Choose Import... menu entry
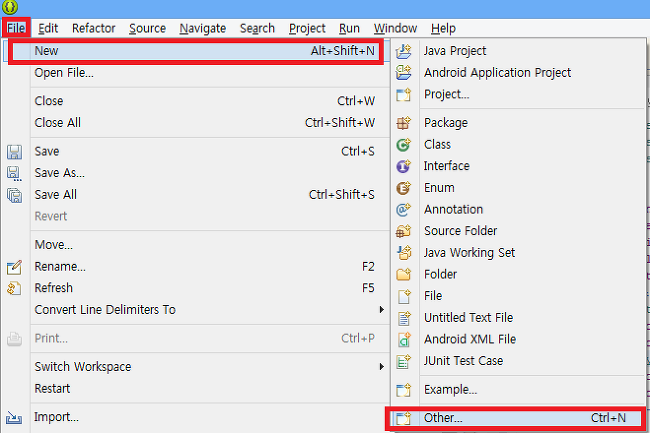Viewport: 650px width, 433px height. 196,417
